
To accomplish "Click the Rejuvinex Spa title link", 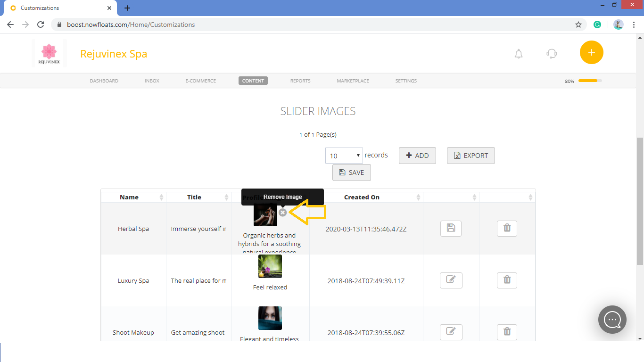I will (x=114, y=54).
